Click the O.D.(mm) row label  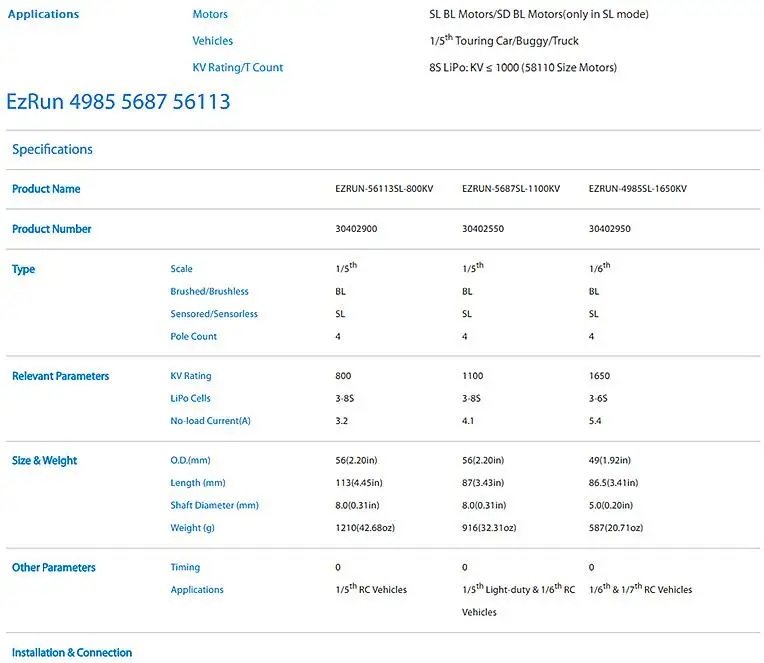tap(191, 460)
